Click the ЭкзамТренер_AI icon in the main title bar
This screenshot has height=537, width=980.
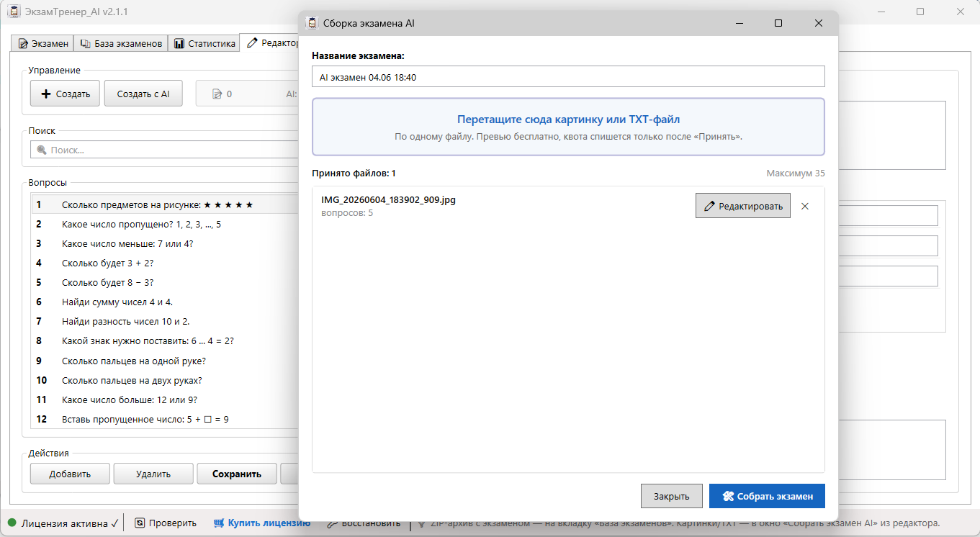[x=12, y=12]
